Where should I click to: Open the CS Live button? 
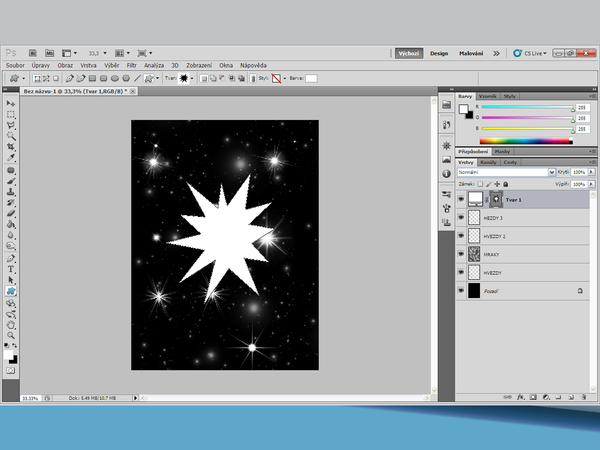point(531,53)
